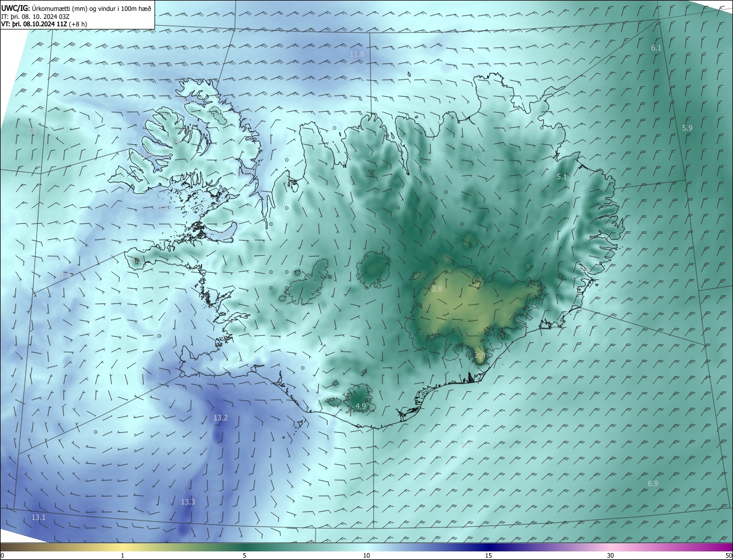
Task: Click the 5 tick on the colour scale
Action: 245,555
